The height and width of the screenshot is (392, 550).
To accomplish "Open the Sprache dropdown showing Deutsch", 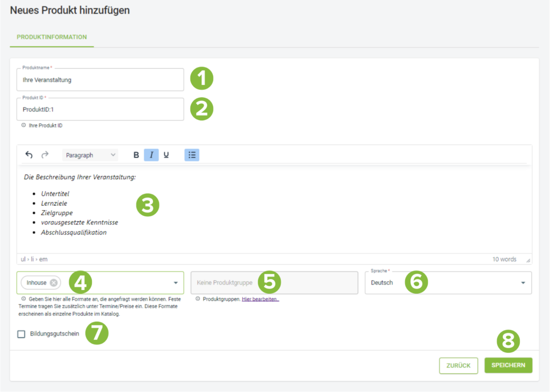I will [448, 282].
